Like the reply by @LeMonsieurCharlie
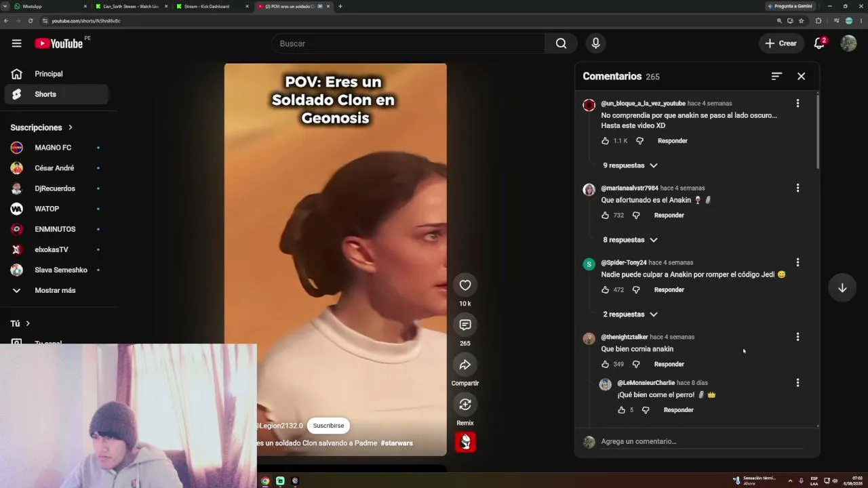868x488 pixels. tap(621, 410)
